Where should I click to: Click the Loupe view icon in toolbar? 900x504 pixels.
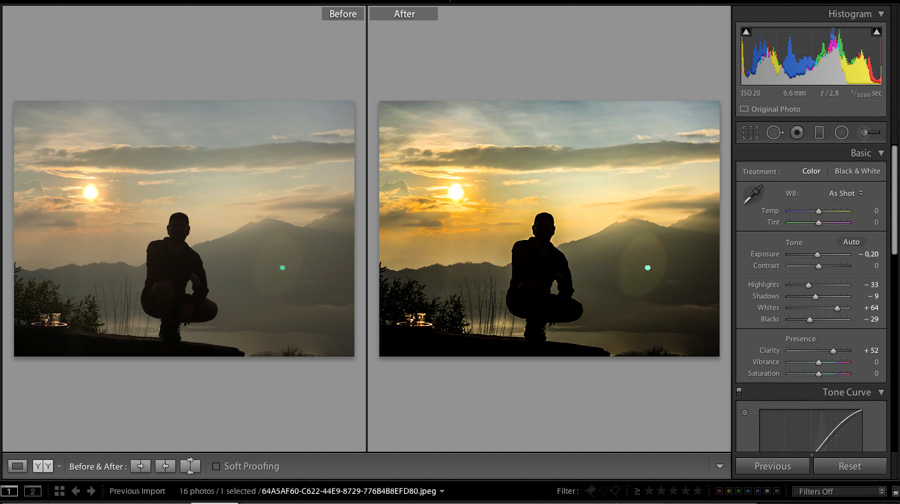click(x=17, y=466)
